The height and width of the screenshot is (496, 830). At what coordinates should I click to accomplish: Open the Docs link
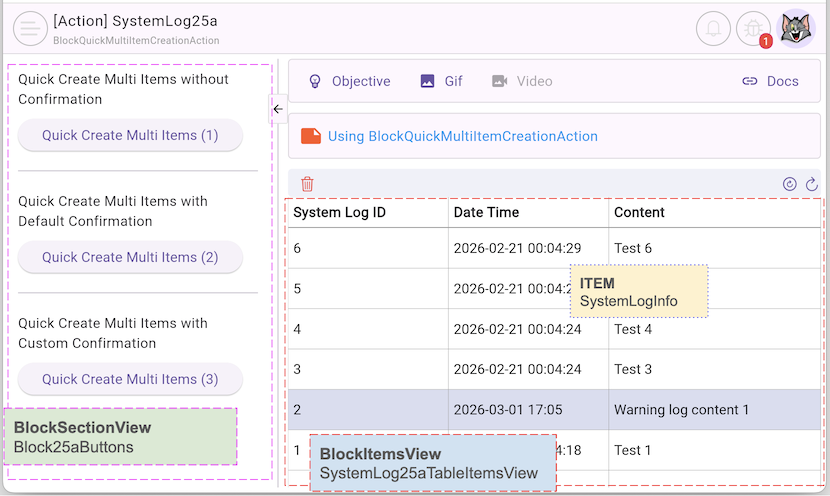tap(770, 81)
